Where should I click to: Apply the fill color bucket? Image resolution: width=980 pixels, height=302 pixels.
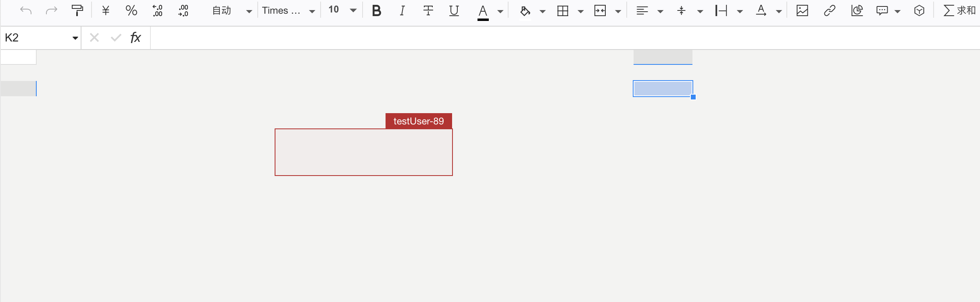pos(525,11)
